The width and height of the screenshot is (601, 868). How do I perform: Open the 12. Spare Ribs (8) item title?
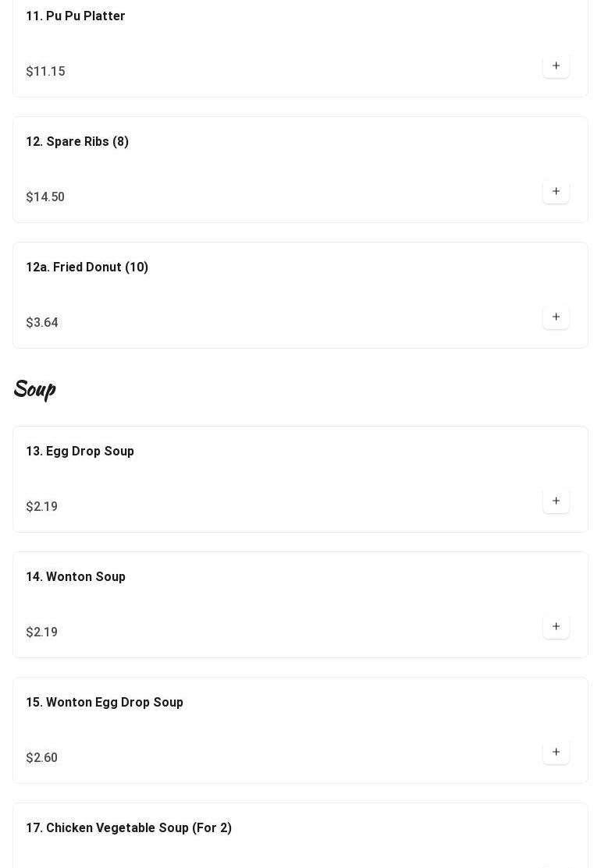point(77,142)
